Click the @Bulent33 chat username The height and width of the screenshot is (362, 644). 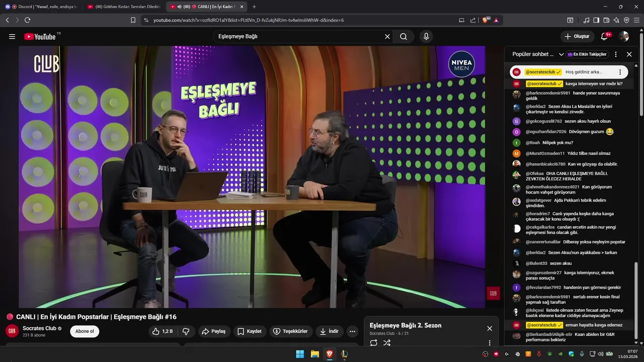coord(536,263)
